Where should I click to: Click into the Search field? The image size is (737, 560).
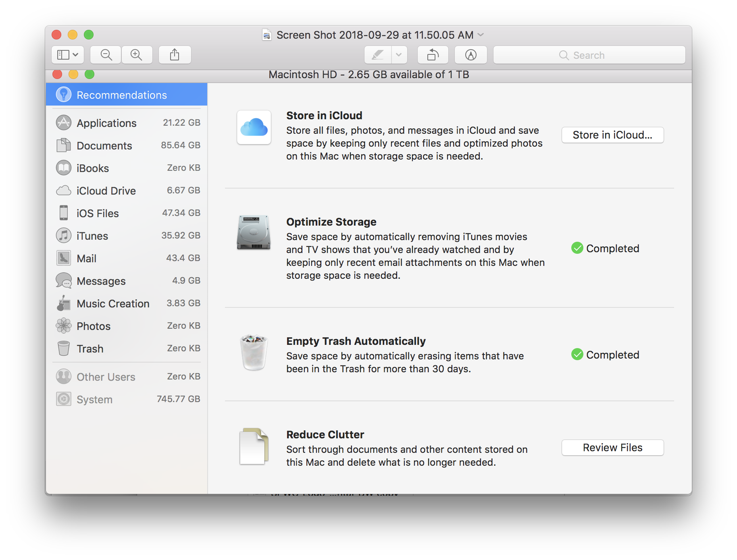589,55
